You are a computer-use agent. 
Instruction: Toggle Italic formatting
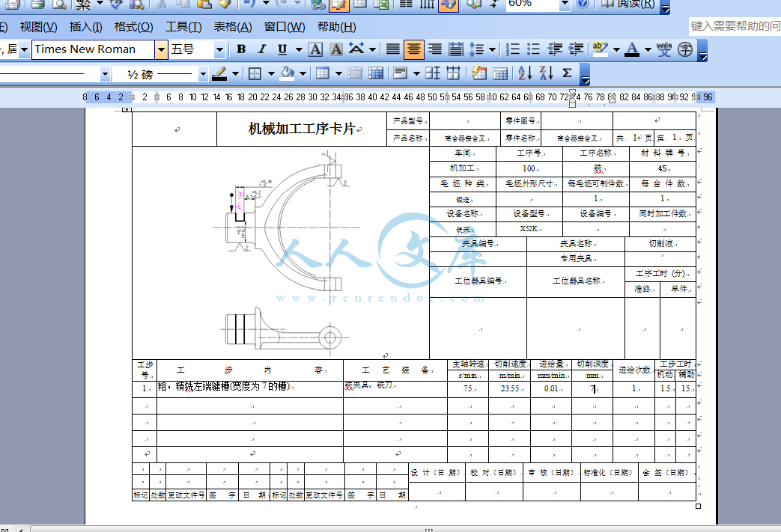tap(262, 49)
